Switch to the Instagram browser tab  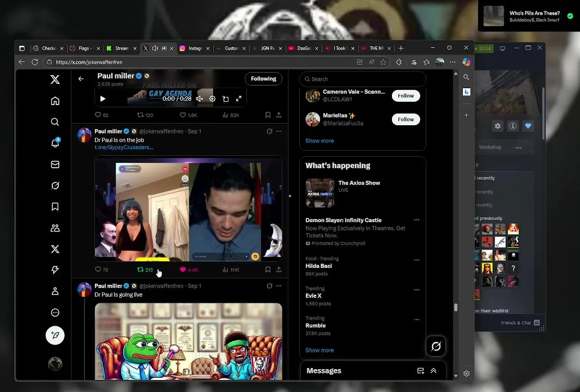(x=195, y=48)
